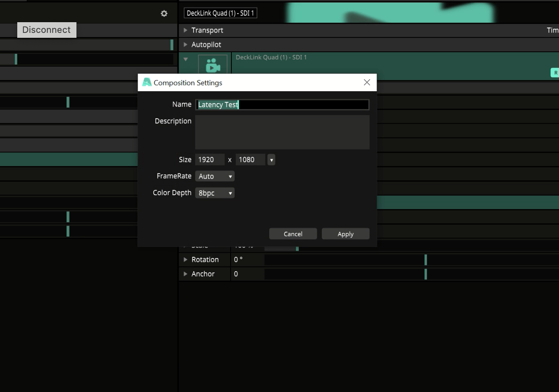559x392 pixels.
Task: Click the Resolume logo in dialog title
Action: (147, 82)
